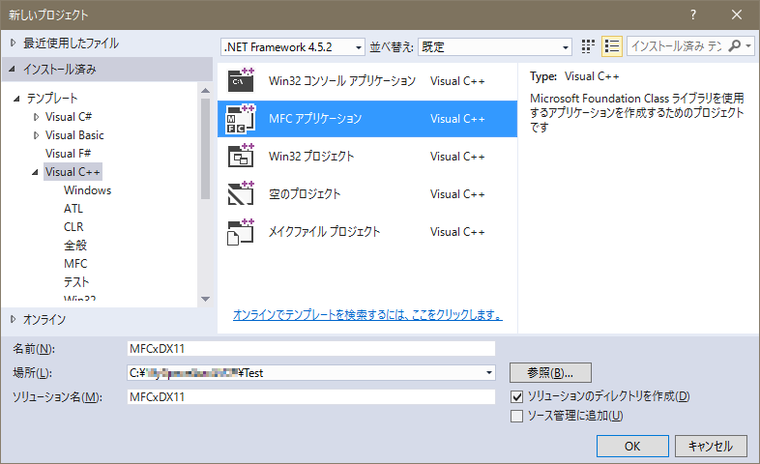Select MFC in the template tree
Screen dimensions: 760x464
point(76,264)
